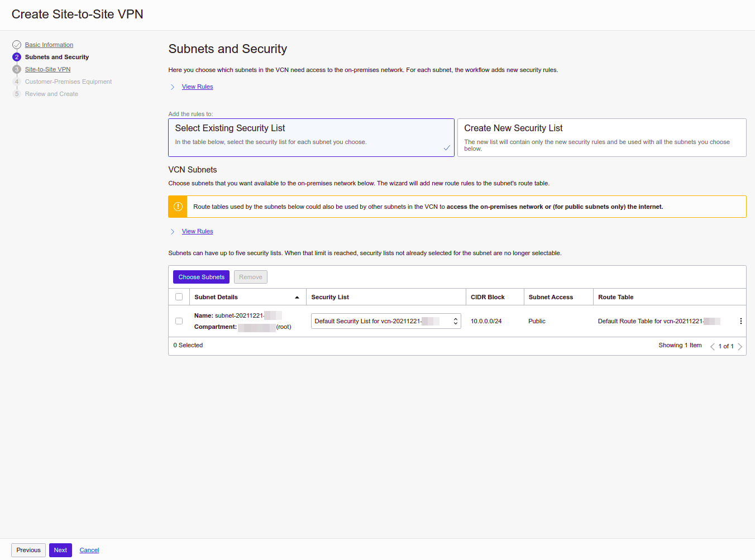Click the Previous button
Image resolution: width=755 pixels, height=560 pixels.
tap(28, 550)
